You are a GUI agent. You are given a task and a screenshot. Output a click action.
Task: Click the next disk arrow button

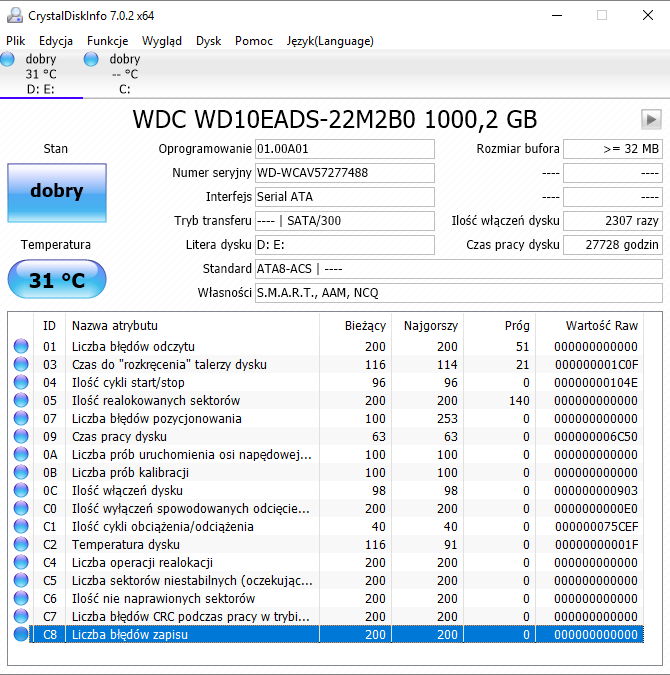[651, 119]
